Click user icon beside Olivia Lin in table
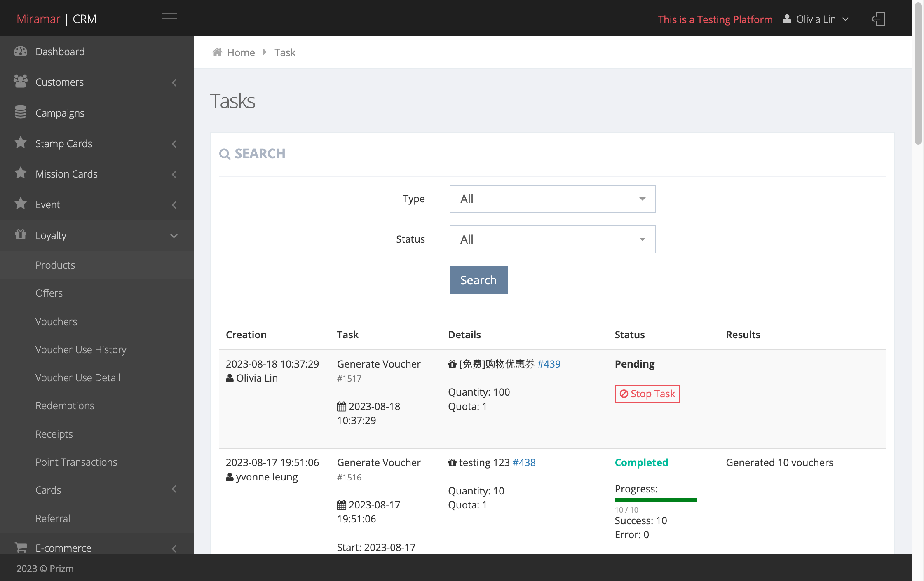 click(230, 378)
